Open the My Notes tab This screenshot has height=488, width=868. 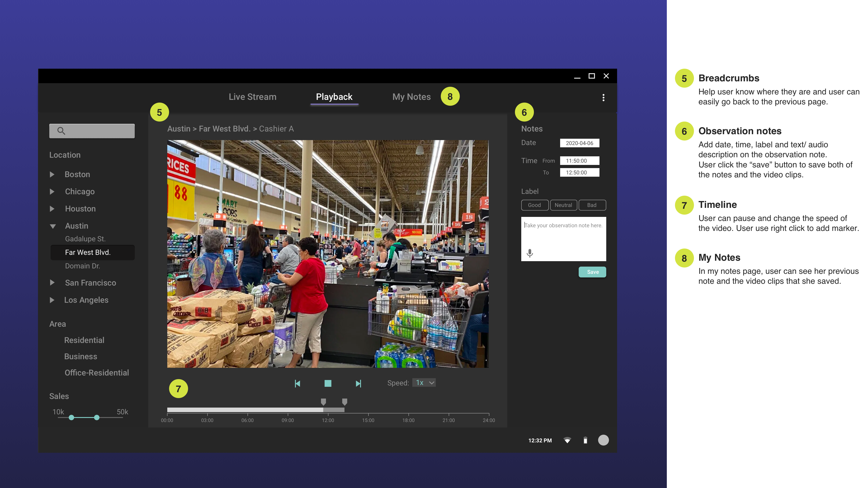point(411,97)
